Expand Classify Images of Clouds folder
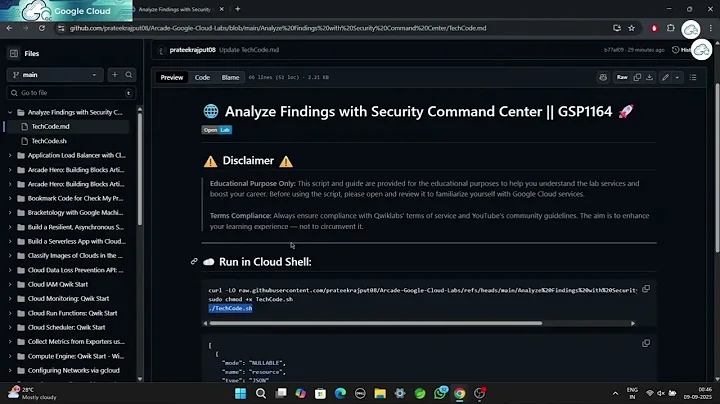Viewport: 720px width, 404px height. (x=10, y=256)
